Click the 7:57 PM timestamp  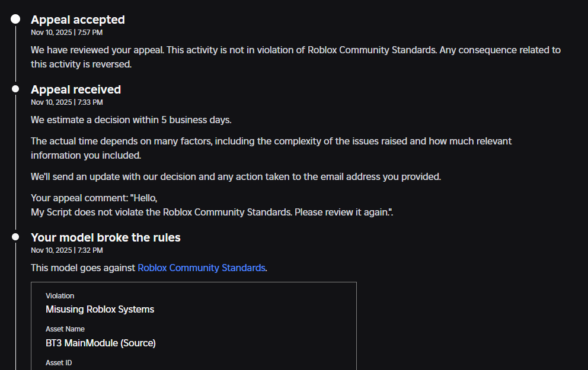[66, 33]
